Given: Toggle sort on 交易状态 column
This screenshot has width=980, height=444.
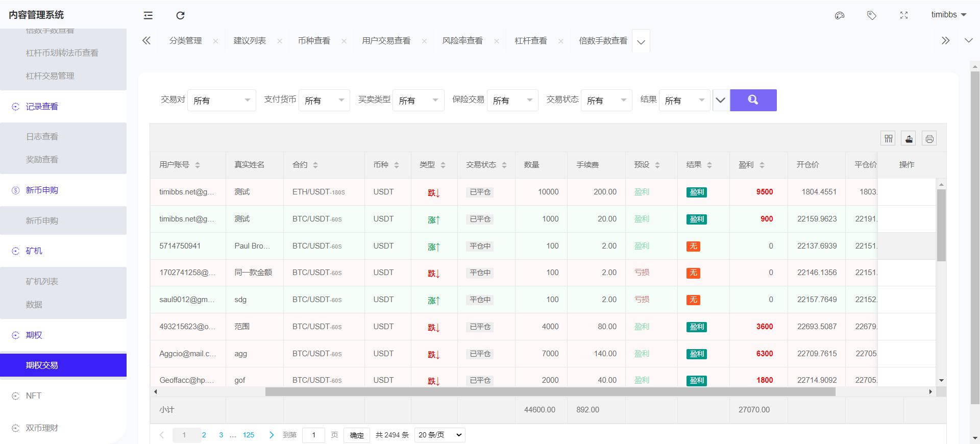Looking at the screenshot, I should (504, 165).
